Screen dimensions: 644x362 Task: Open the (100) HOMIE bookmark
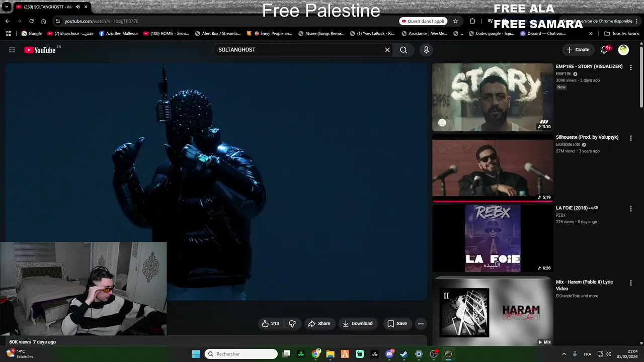166,34
